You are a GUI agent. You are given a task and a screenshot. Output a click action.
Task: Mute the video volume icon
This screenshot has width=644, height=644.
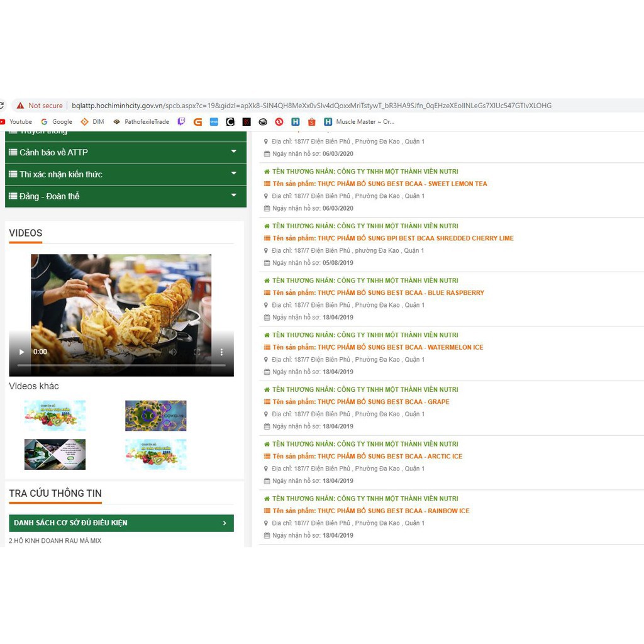point(173,352)
